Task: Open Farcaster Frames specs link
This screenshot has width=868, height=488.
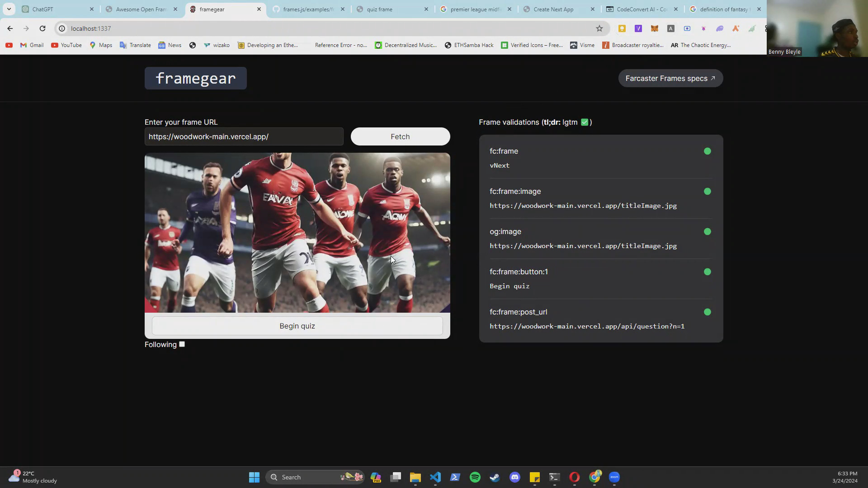Action: [x=670, y=78]
